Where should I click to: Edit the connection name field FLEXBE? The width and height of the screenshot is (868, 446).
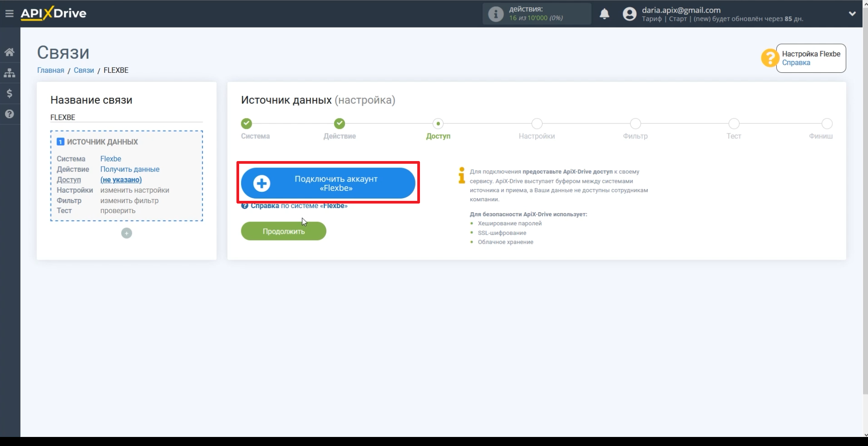point(127,118)
